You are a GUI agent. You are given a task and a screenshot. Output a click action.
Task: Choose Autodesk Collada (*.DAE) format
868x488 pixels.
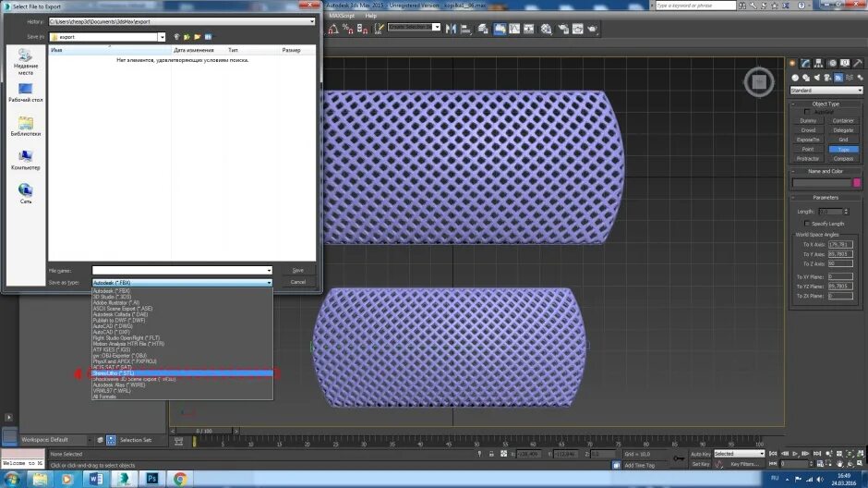point(182,314)
